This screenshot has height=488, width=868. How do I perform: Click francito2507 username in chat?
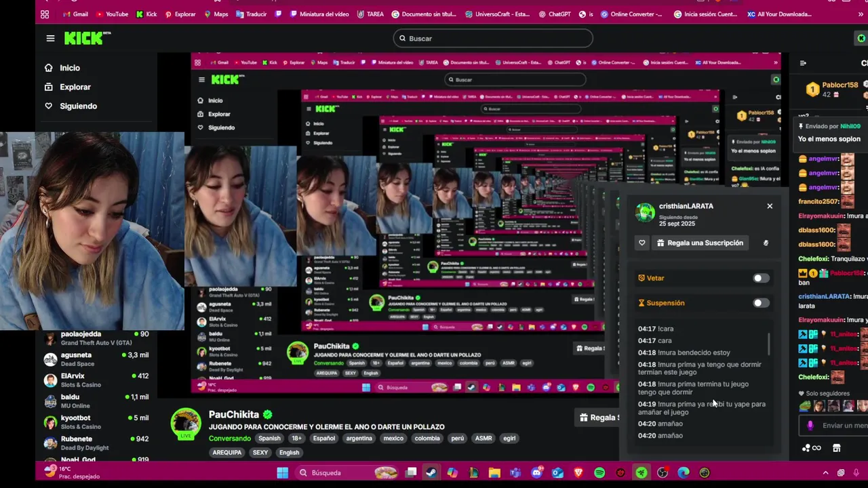(818, 201)
